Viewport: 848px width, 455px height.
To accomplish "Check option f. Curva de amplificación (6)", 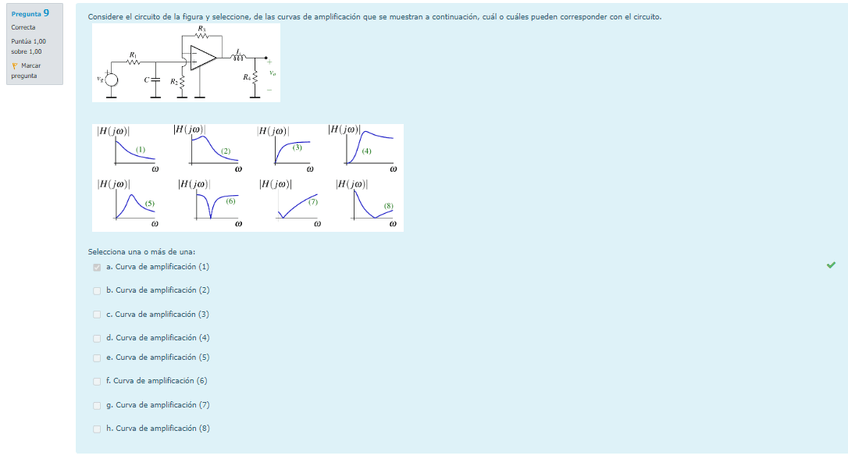I will point(97,382).
